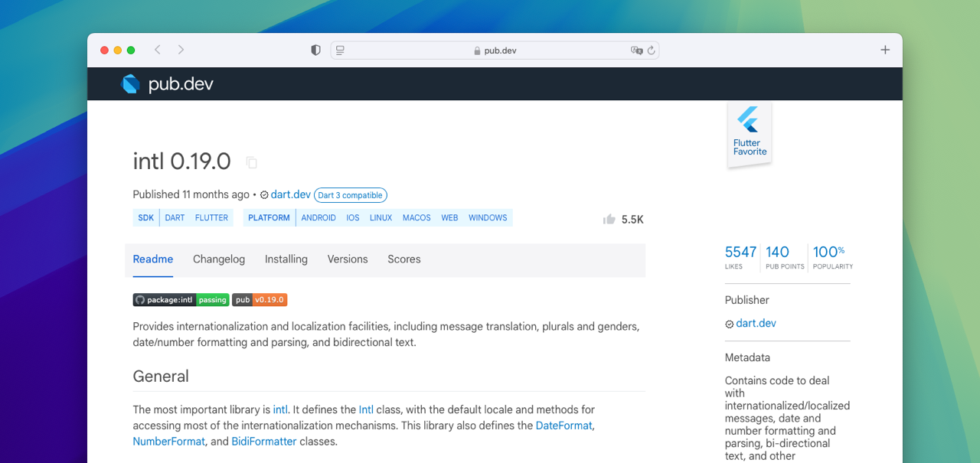
Task: View the Scores tab
Action: click(x=404, y=259)
